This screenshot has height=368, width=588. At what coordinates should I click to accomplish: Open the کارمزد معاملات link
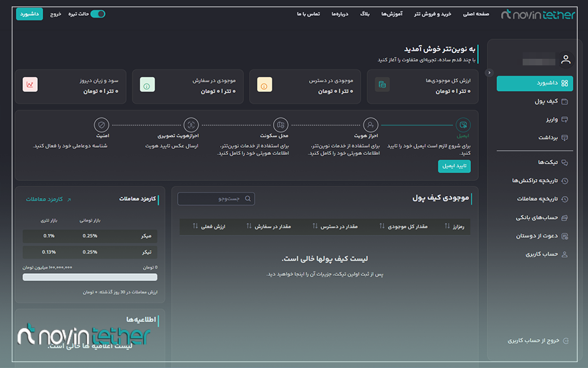pyautogui.click(x=44, y=199)
